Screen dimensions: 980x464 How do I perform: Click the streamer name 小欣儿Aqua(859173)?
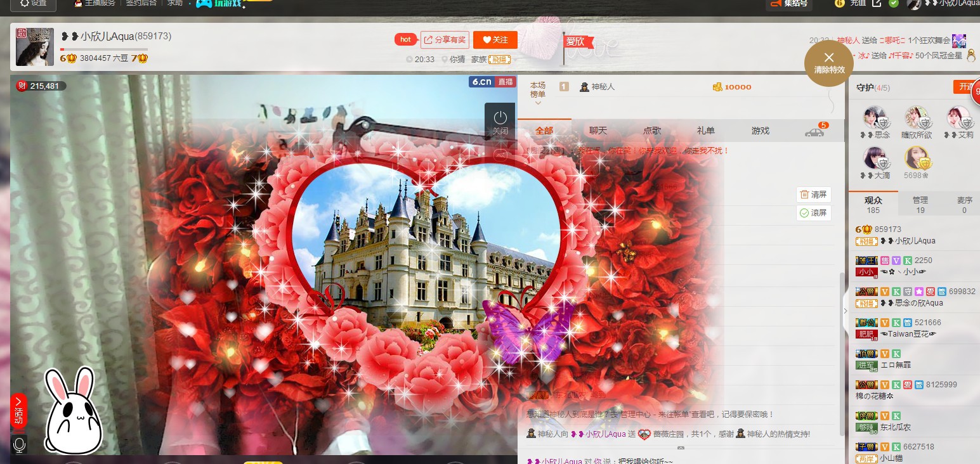pyautogui.click(x=116, y=37)
